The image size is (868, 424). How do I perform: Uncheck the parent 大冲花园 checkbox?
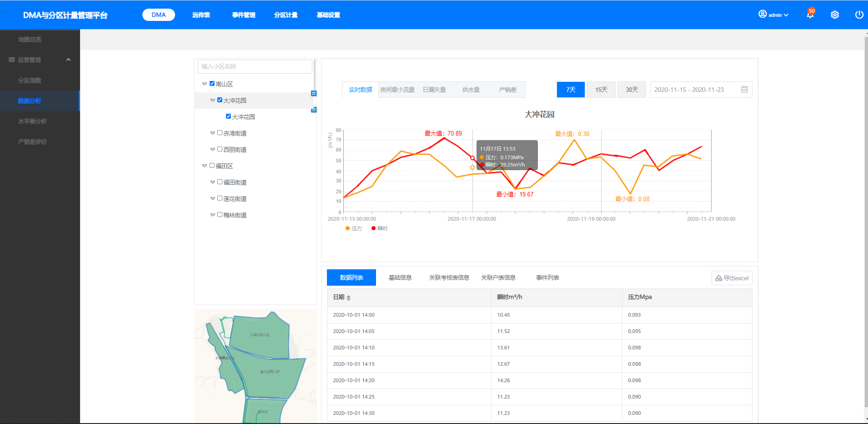point(220,100)
